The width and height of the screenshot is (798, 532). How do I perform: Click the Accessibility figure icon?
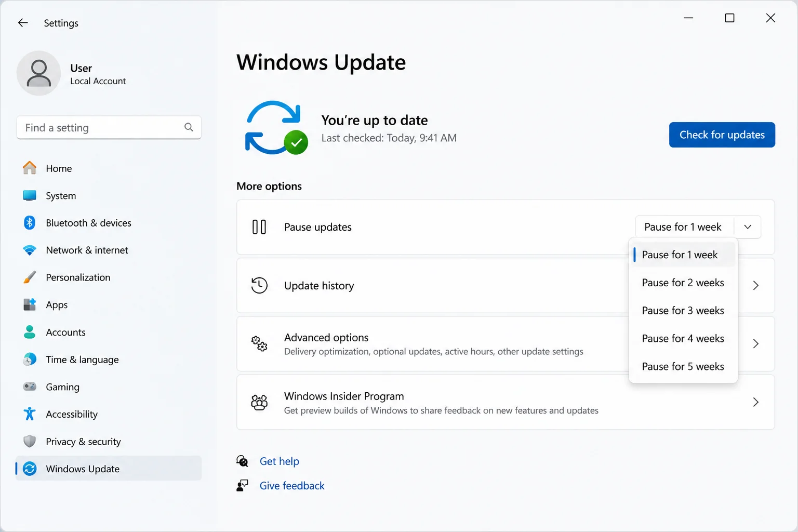pos(30,414)
